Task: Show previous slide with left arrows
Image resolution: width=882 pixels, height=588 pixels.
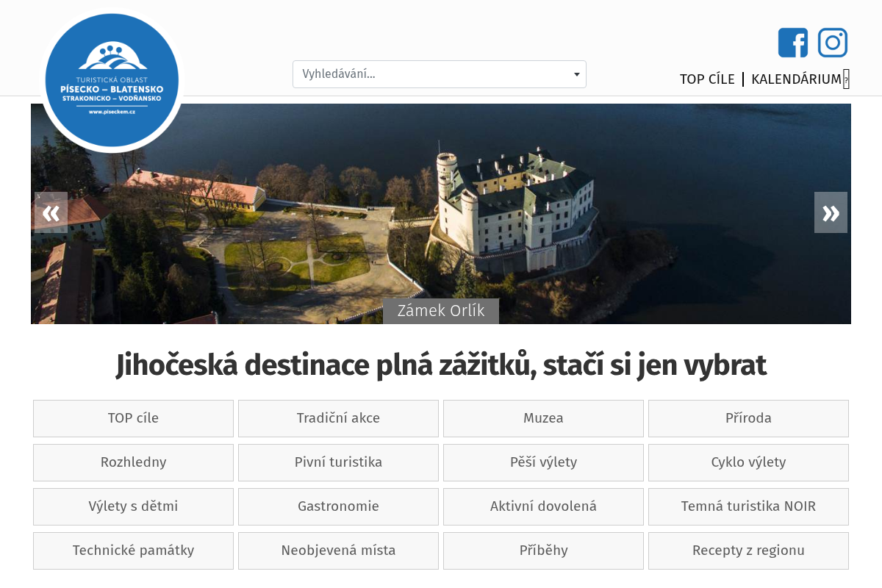Action: (51, 212)
